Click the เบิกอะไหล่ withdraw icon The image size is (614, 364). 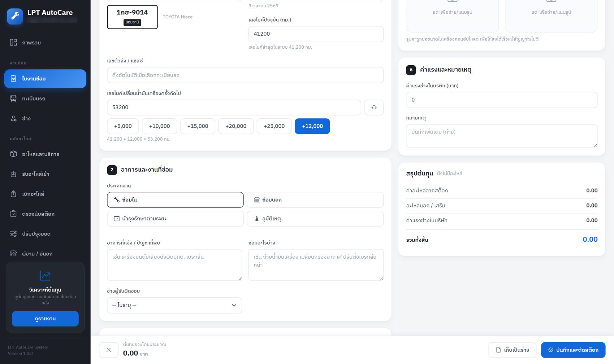[x=13, y=194]
